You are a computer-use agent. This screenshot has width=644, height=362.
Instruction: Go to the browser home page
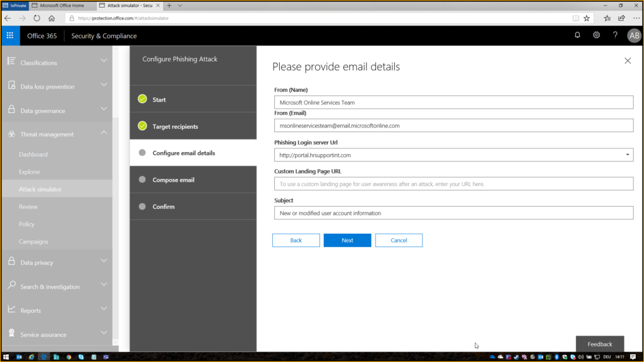[52, 18]
